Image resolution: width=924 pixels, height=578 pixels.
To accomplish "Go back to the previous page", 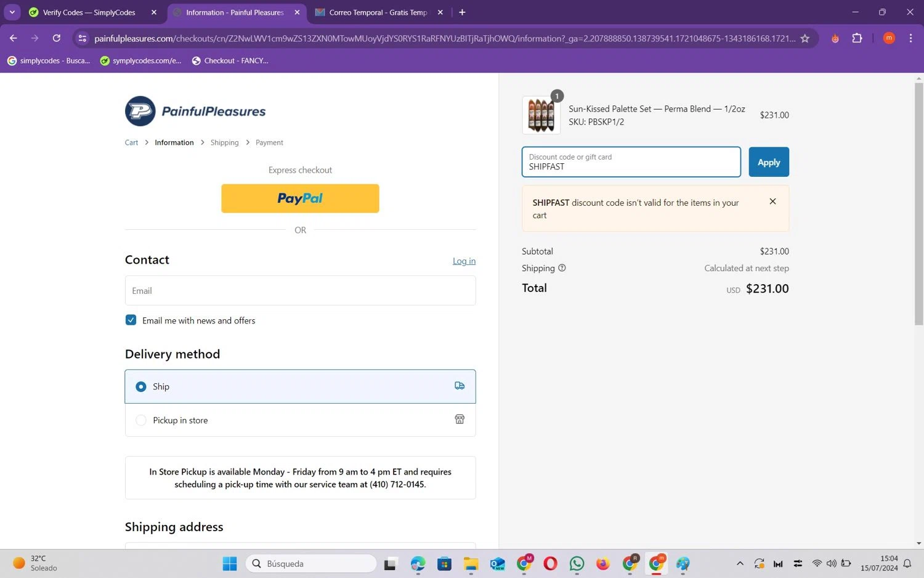I will tap(13, 38).
